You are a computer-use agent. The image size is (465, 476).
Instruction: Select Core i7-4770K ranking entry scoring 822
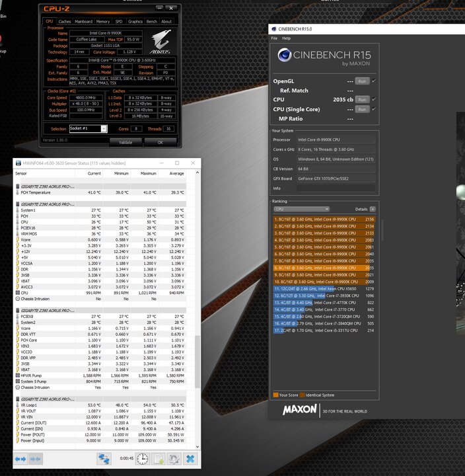point(324,303)
